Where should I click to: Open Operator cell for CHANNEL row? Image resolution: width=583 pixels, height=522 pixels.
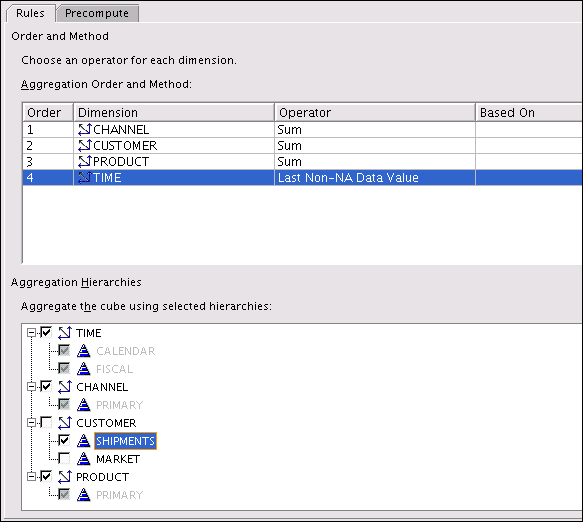click(375, 129)
